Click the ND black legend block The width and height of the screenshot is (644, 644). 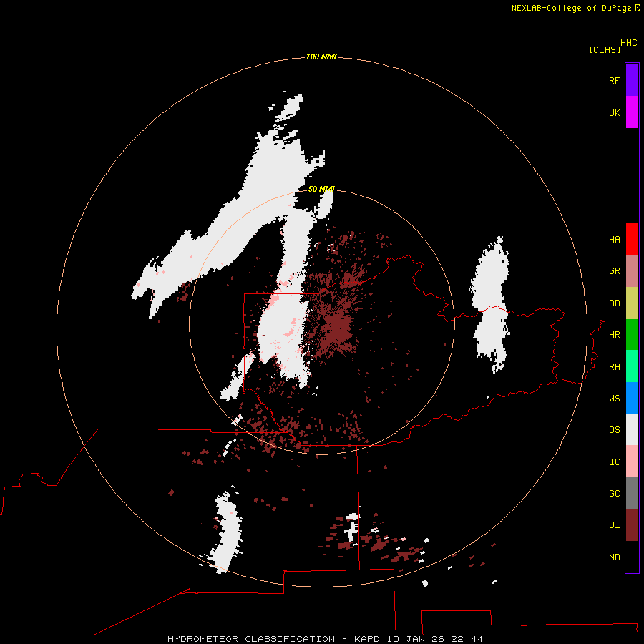(x=632, y=557)
